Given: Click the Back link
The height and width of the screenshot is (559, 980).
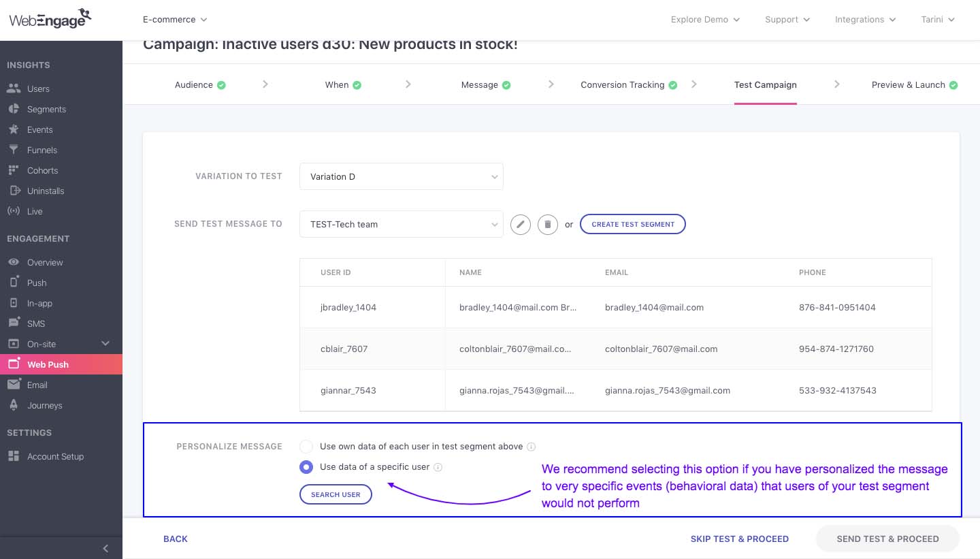Looking at the screenshot, I should click(x=176, y=539).
